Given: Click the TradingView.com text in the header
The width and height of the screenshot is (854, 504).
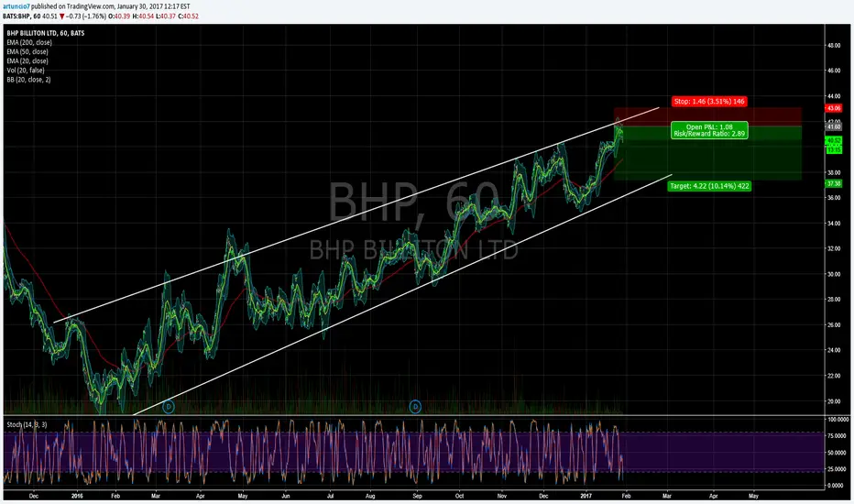Looking at the screenshot, I should coord(91,6).
